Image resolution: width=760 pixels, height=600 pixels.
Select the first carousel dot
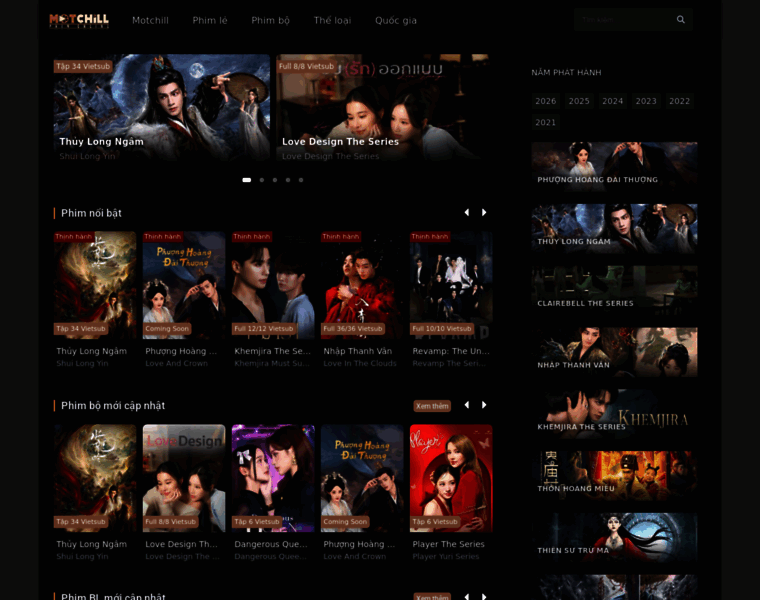pos(247,180)
